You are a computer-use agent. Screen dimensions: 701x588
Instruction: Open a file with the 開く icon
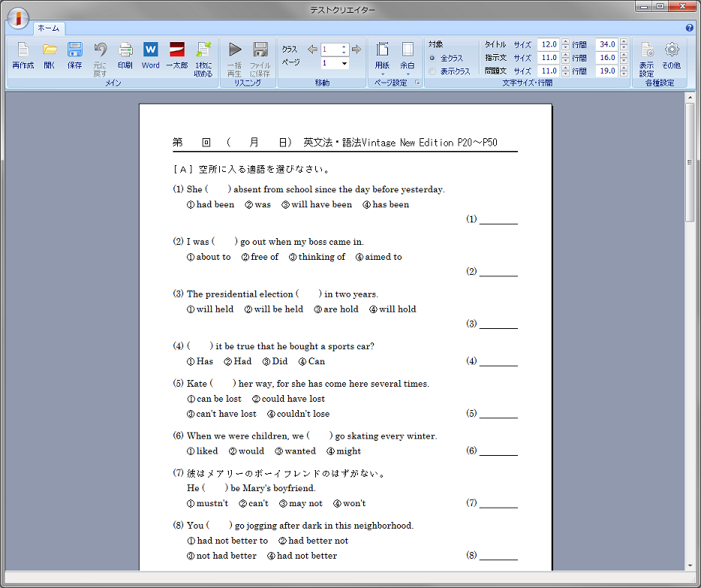pyautogui.click(x=50, y=55)
